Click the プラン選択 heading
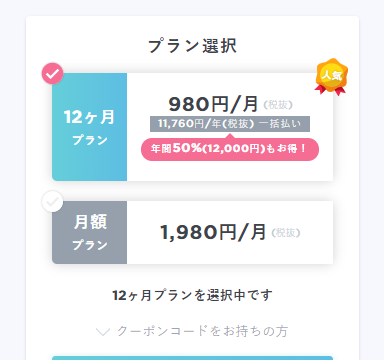The width and height of the screenshot is (384, 360). (192, 46)
